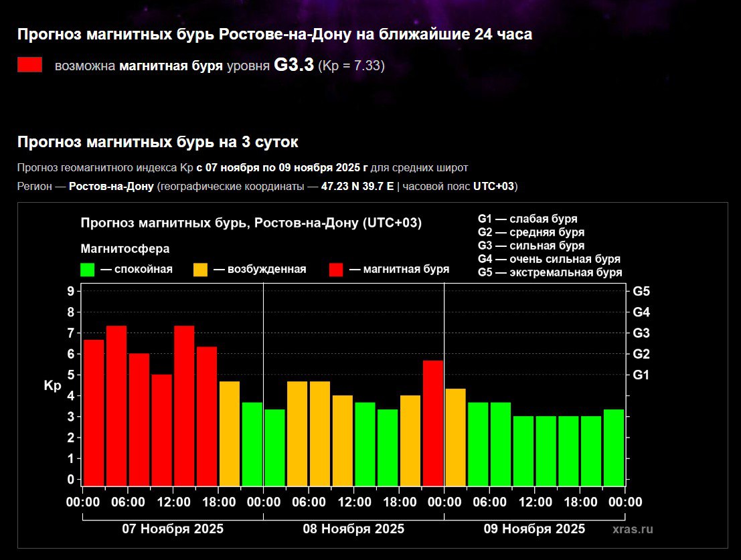Select the '07 Ноября 2025' date label
Viewport: 741px width, 560px height.
click(x=173, y=529)
